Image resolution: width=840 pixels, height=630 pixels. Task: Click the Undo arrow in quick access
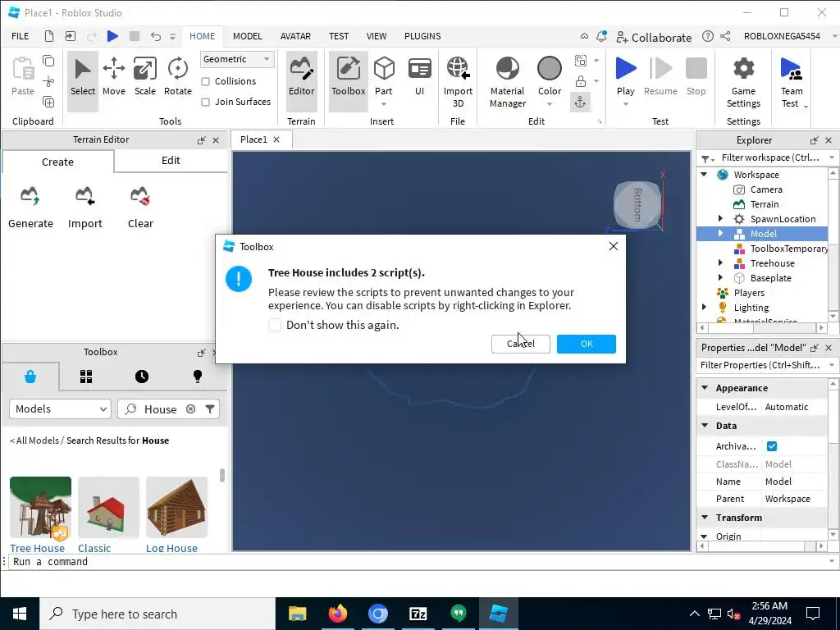155,36
